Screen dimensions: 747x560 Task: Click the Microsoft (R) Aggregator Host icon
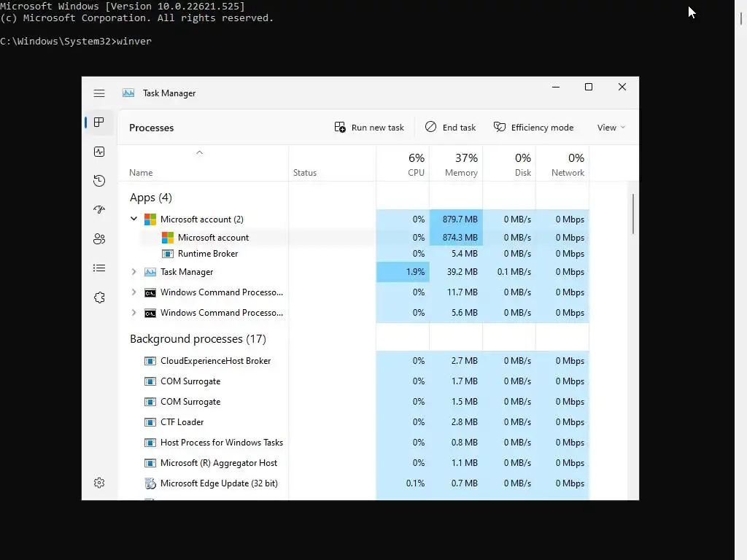tap(150, 463)
